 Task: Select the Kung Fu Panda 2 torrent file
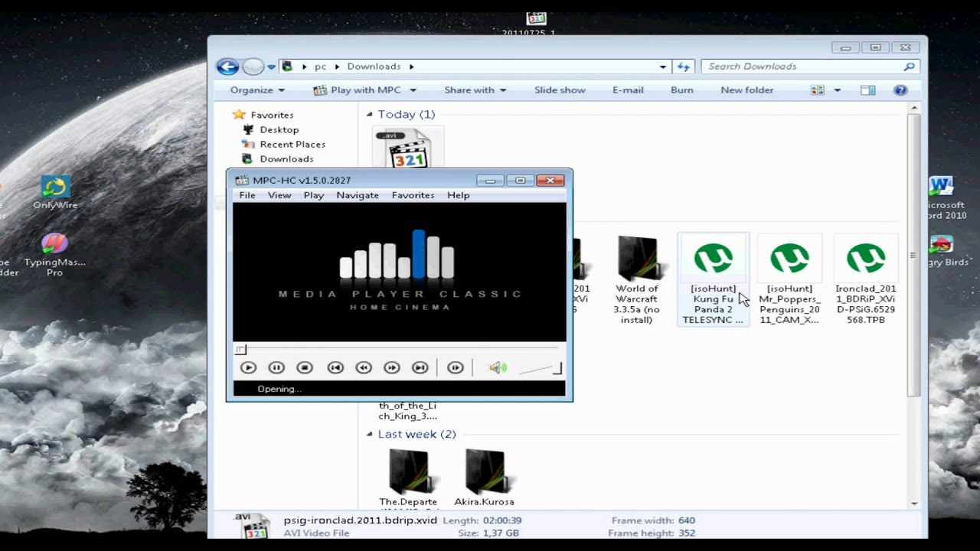click(713, 281)
